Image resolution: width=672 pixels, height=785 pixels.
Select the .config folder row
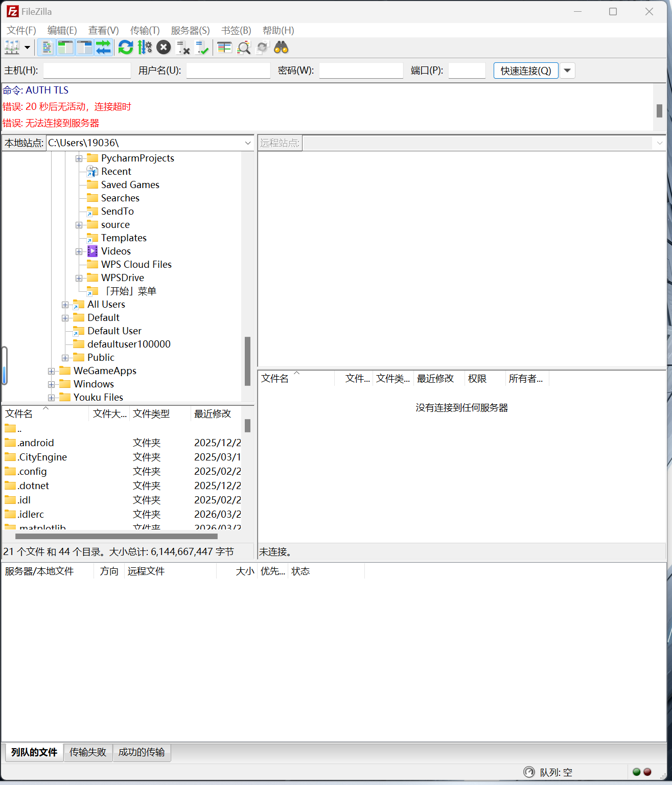pyautogui.click(x=123, y=471)
